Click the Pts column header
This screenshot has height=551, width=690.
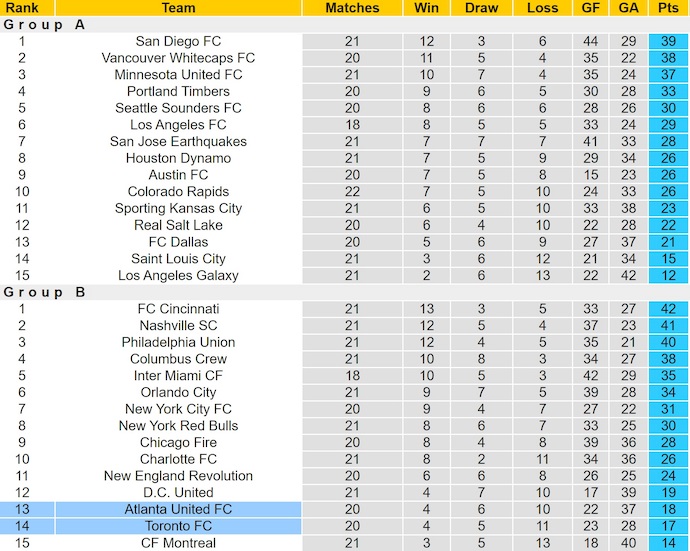(668, 8)
